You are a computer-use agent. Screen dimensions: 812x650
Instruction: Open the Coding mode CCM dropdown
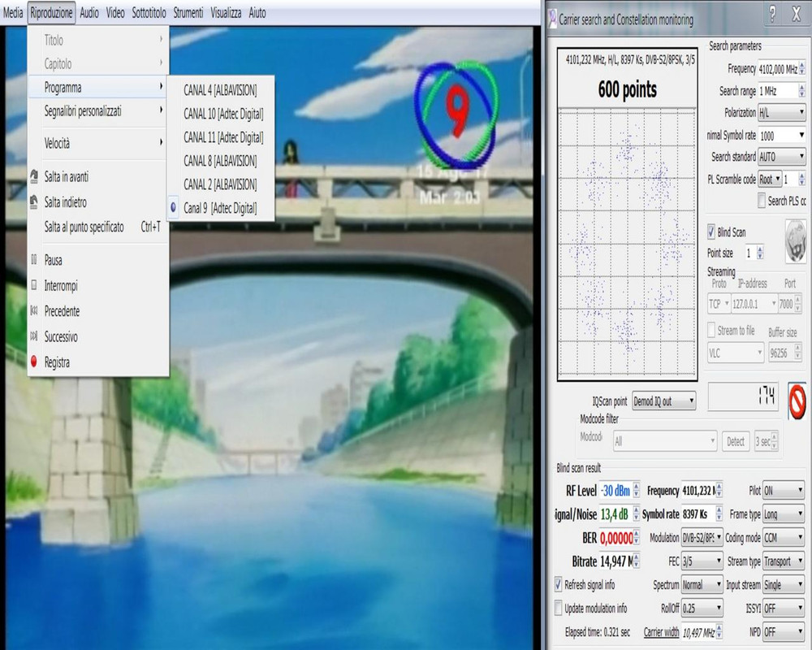[x=784, y=538]
